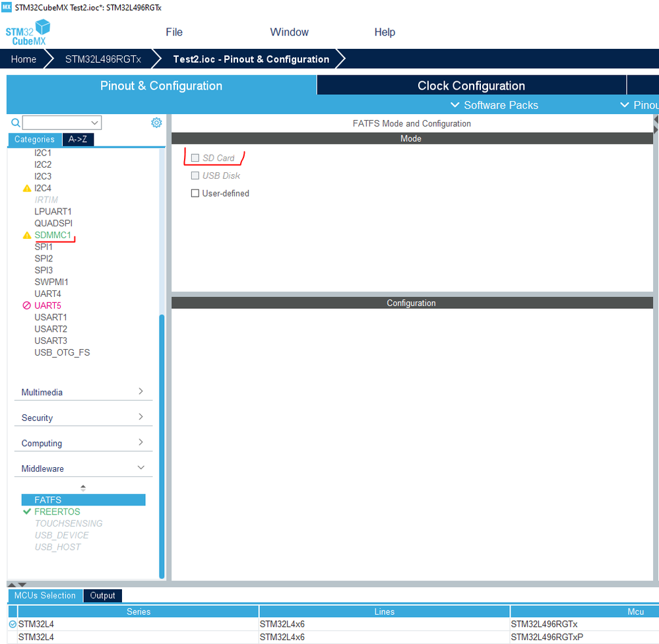Click the Series column header
This screenshot has height=644, width=659.
tap(139, 612)
